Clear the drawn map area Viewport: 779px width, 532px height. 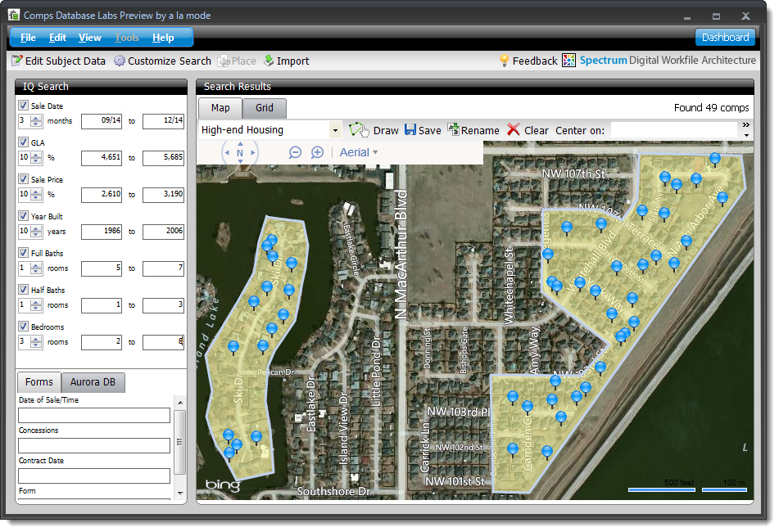527,130
